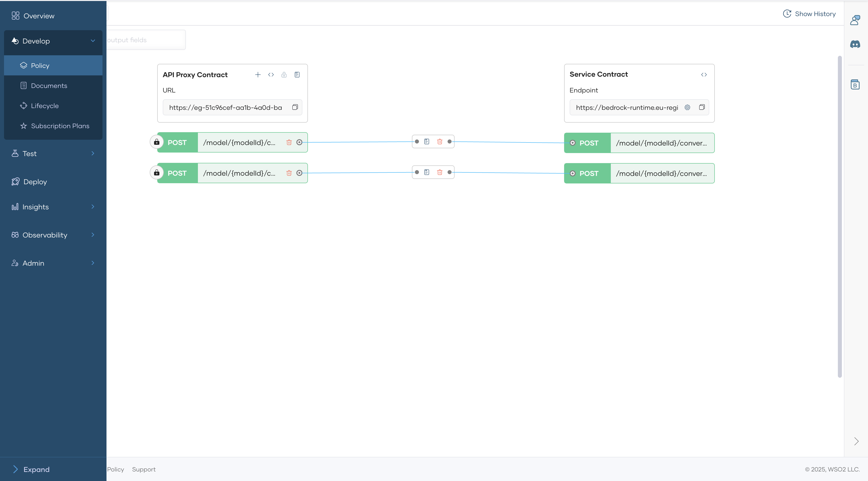Toggle lock on second POST resource

click(x=157, y=173)
